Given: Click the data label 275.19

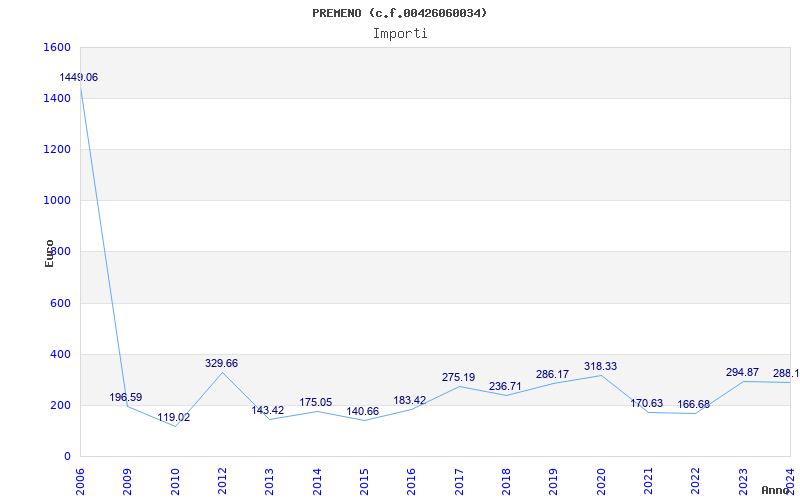Looking at the screenshot, I should 458,378.
